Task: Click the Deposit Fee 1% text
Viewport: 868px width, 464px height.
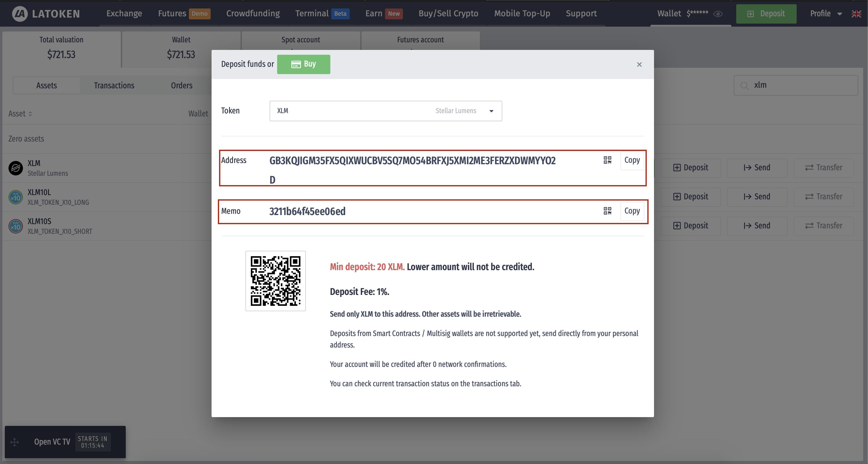Action: coord(360,292)
